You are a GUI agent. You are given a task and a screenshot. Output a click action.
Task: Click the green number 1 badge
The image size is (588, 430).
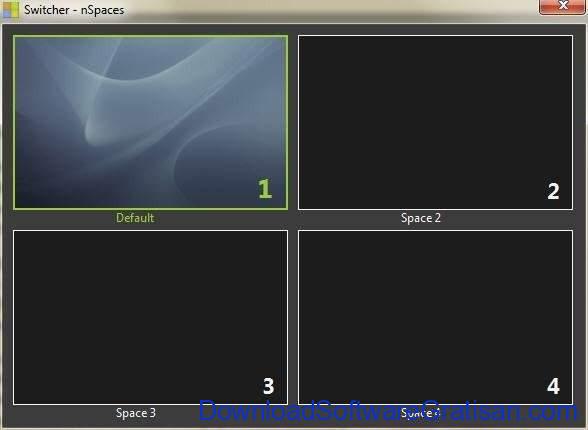click(x=265, y=189)
